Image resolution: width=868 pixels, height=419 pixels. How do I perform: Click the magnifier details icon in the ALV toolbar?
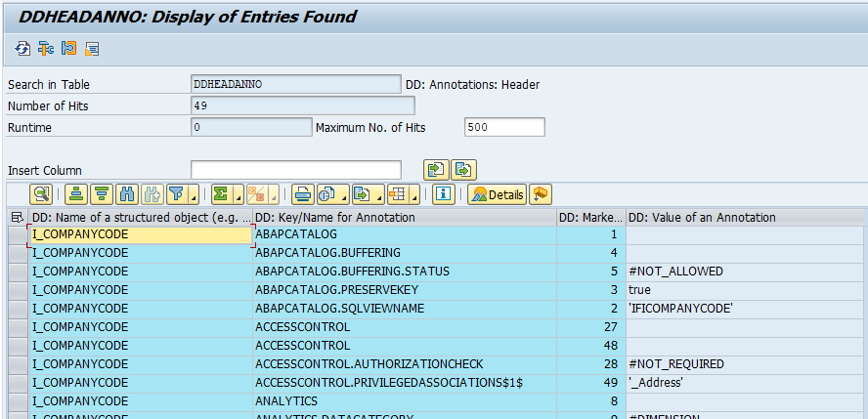(x=41, y=194)
